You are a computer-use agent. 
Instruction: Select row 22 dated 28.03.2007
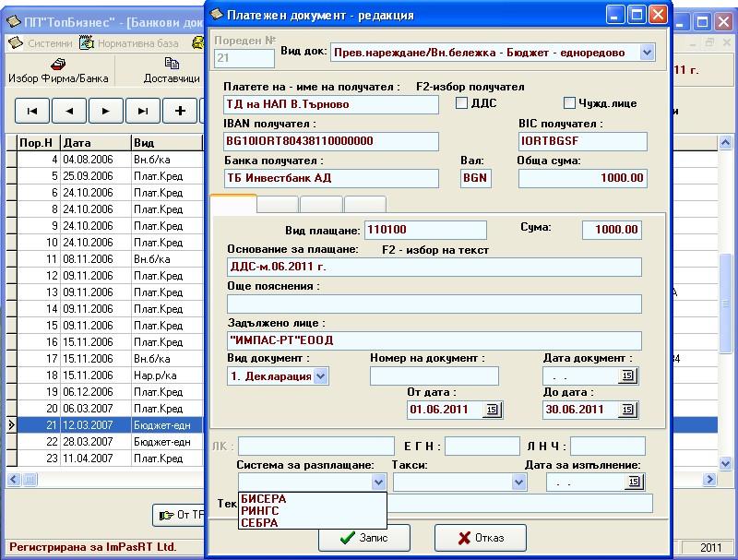click(110, 442)
